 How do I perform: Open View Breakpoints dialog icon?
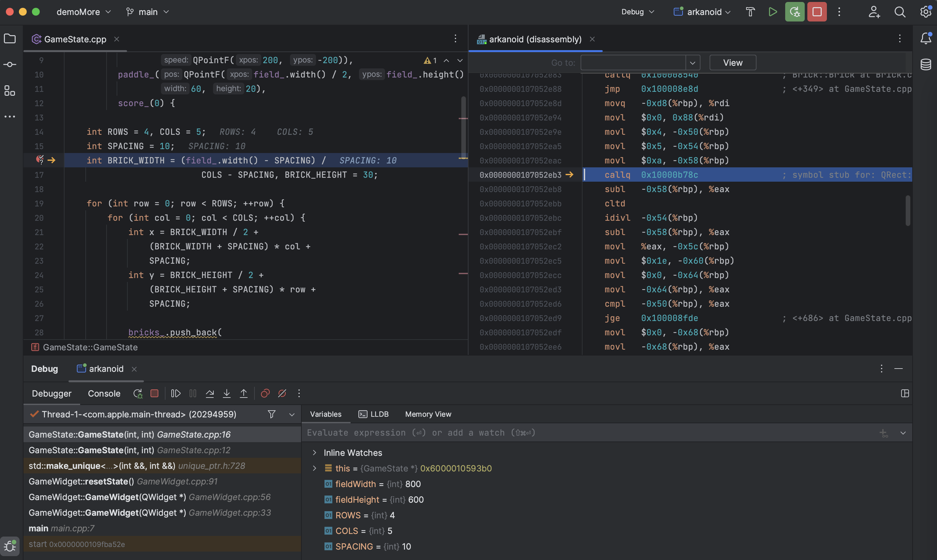click(265, 394)
